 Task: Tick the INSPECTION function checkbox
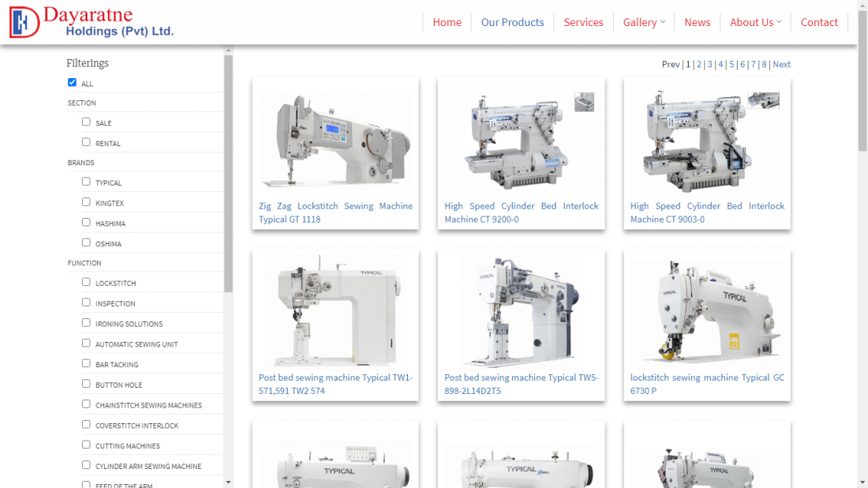point(86,302)
